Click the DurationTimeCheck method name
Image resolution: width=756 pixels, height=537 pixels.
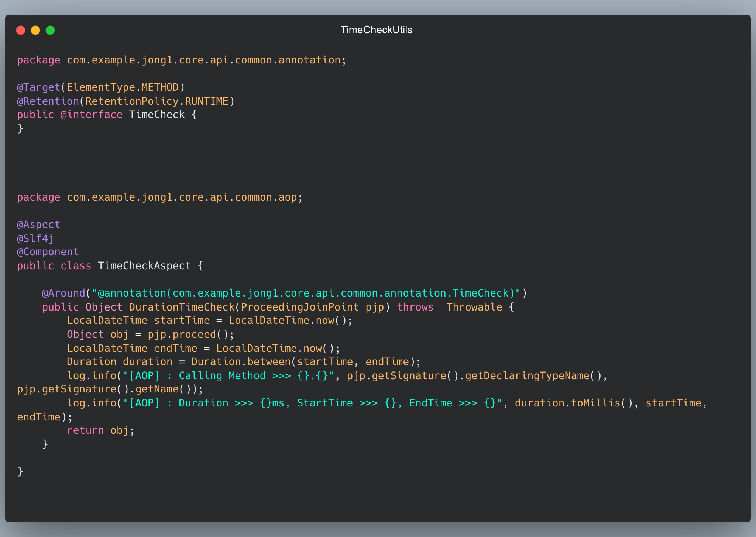pos(182,307)
